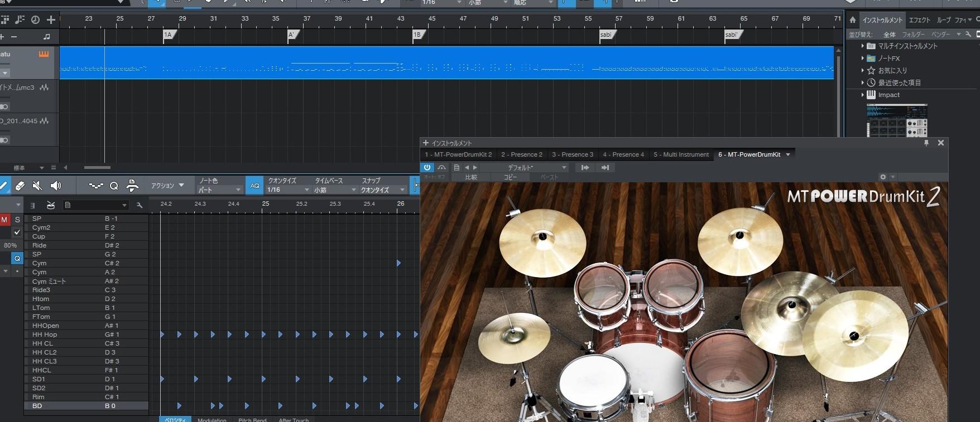Expand the Impact item in the browser
Image resolution: width=980 pixels, height=422 pixels.
pyautogui.click(x=863, y=95)
